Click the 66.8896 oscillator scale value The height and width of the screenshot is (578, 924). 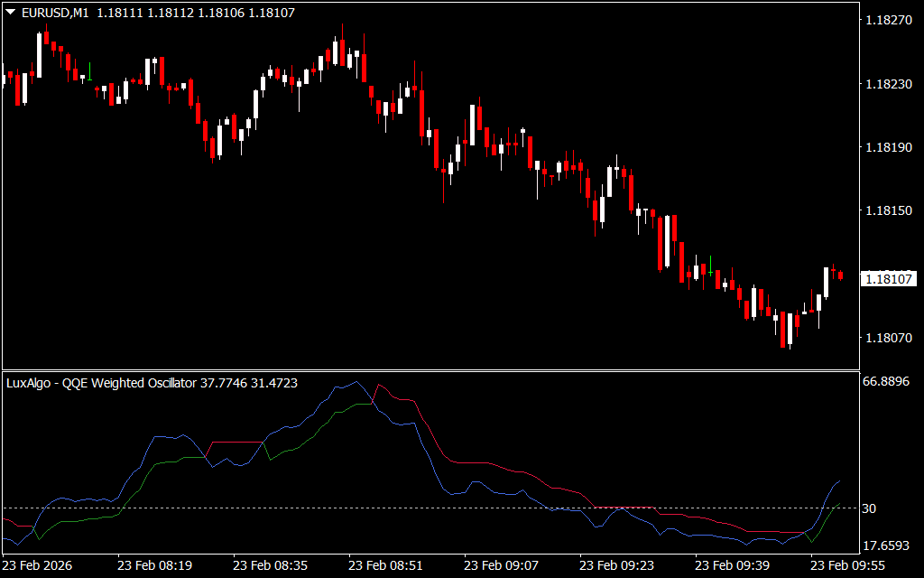888,382
